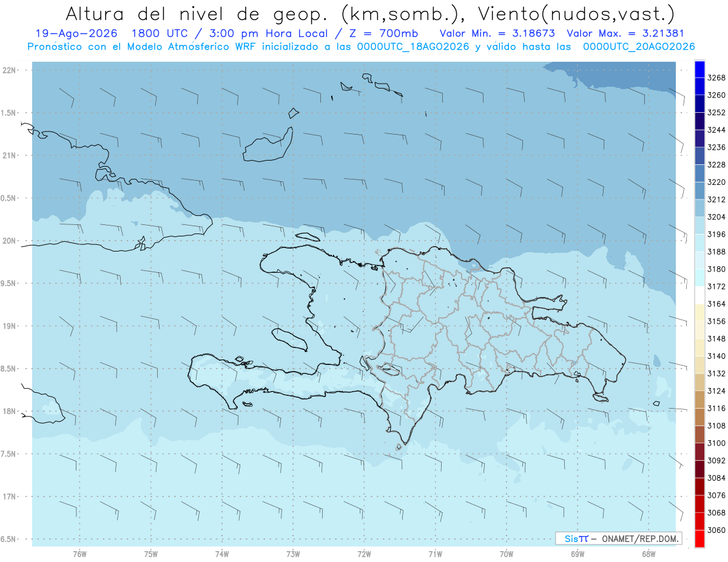This screenshot has height=562, width=728.
Task: Click the '71W' longitude label
Action: click(435, 554)
